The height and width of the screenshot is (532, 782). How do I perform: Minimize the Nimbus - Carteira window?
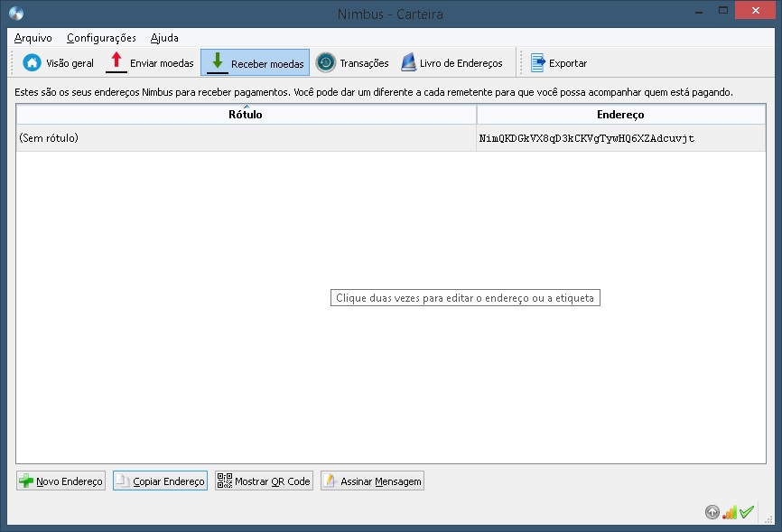[x=699, y=11]
